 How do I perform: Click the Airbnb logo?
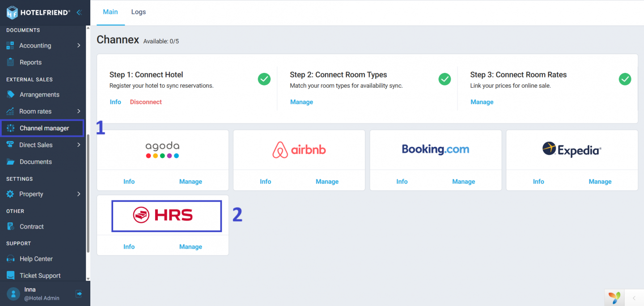(299, 150)
